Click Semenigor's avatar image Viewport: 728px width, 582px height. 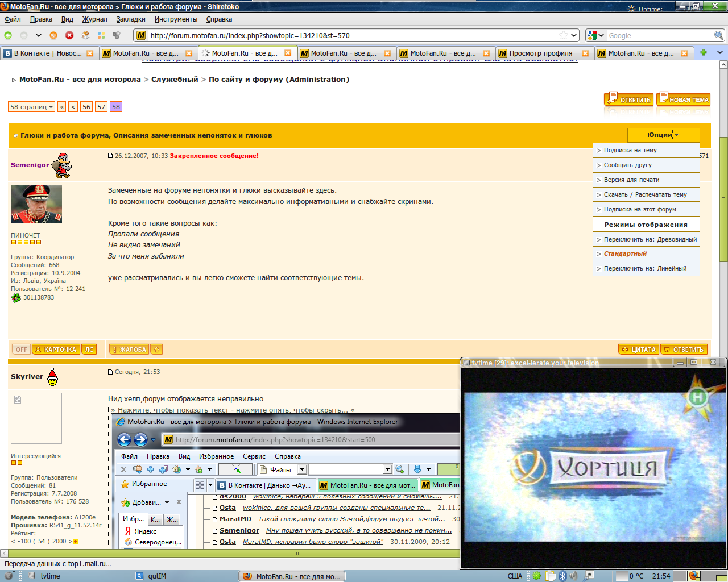pos(36,204)
